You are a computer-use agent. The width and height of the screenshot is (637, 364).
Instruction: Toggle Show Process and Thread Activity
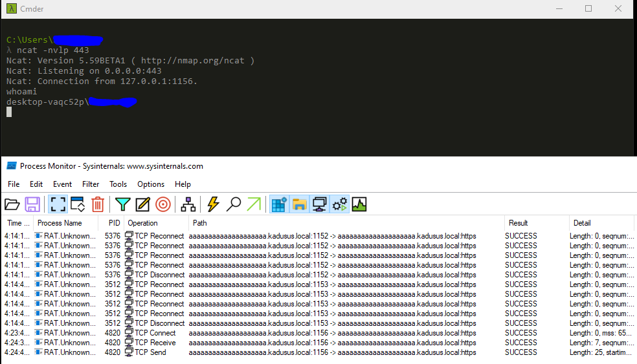340,204
